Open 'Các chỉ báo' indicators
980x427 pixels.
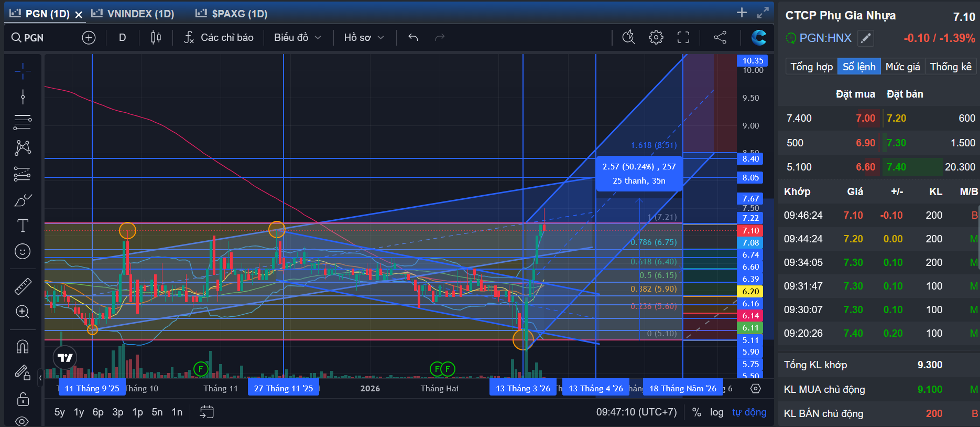219,37
